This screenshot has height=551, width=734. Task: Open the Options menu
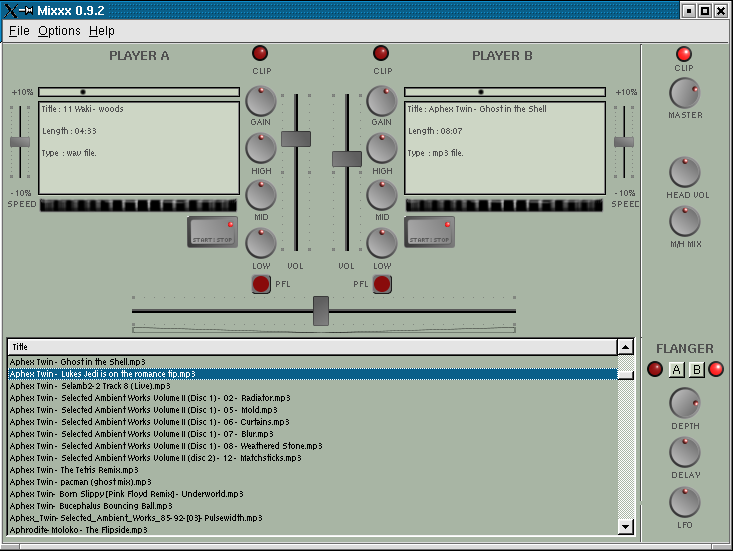[x=59, y=31]
